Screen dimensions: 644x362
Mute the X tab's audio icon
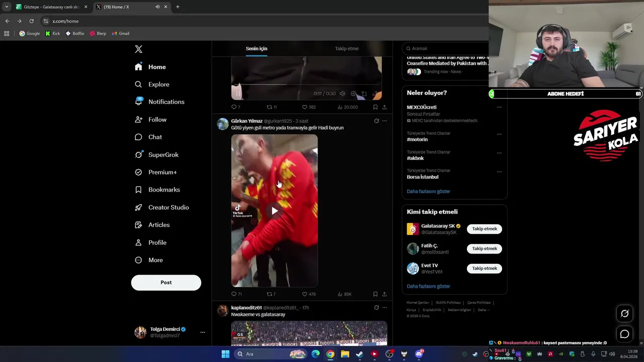(157, 7)
